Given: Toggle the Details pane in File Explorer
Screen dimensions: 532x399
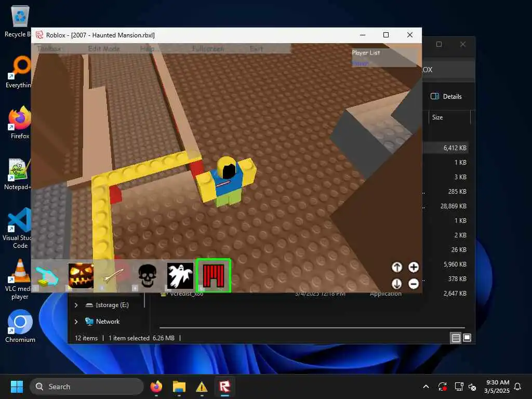Looking at the screenshot, I should click(x=446, y=96).
